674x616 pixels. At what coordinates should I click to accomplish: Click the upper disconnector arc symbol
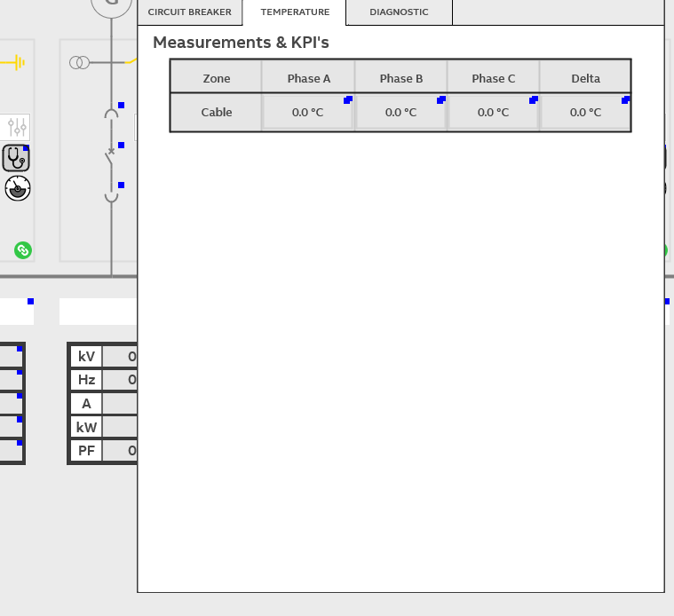(x=111, y=115)
